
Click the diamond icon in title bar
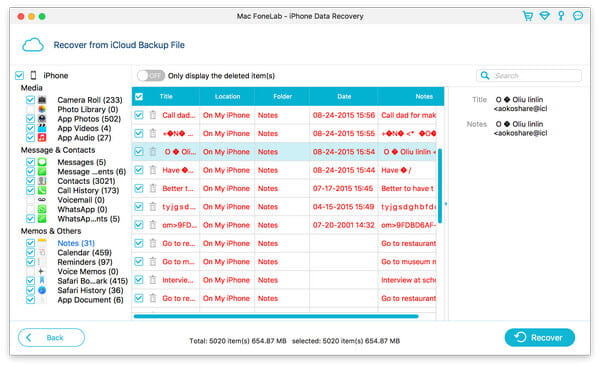[545, 16]
